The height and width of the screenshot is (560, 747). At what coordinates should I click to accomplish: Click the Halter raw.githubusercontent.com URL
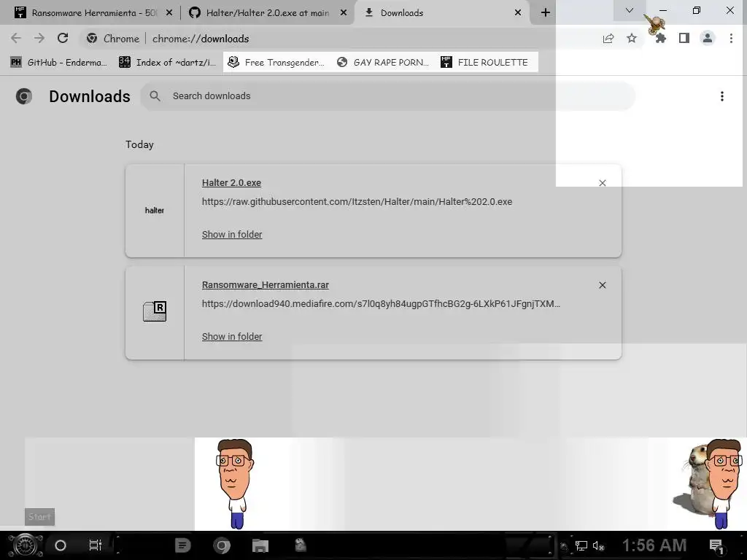coord(357,202)
